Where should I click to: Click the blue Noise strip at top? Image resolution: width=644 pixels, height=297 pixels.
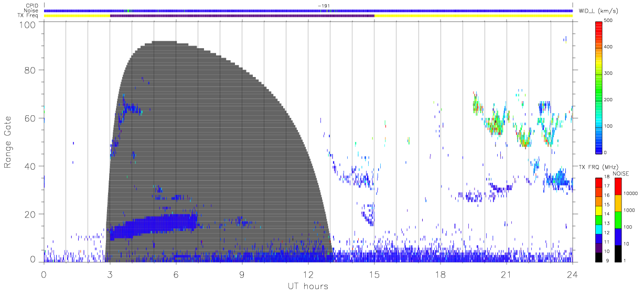click(308, 10)
